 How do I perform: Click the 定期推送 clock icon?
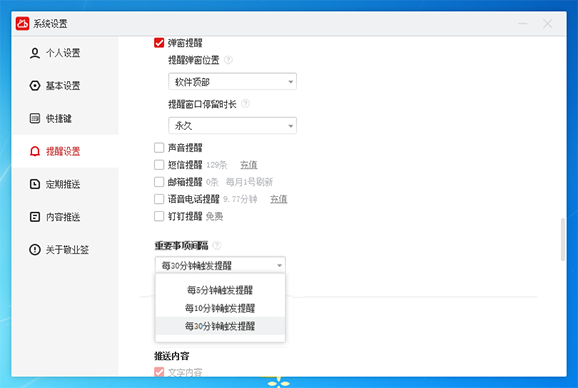coord(35,184)
